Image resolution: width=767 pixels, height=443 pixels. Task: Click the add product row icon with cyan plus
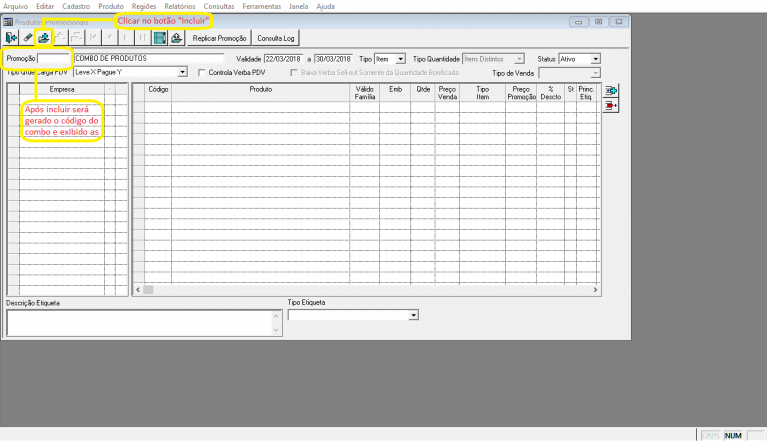coord(610,90)
